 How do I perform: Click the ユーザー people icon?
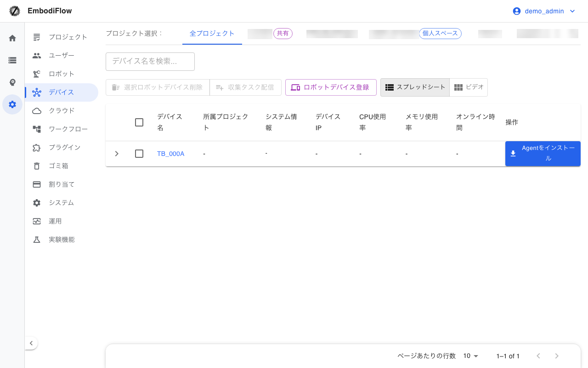click(x=37, y=56)
